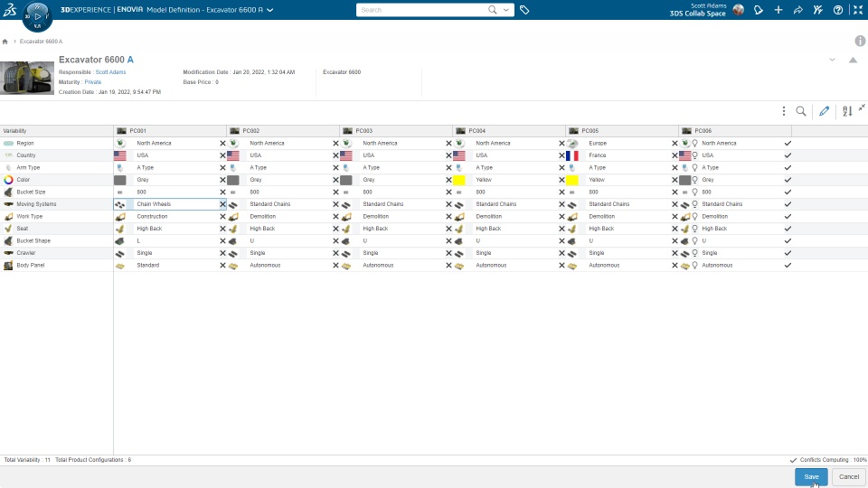Click PC006 Body Panel row checkmark

tap(788, 265)
